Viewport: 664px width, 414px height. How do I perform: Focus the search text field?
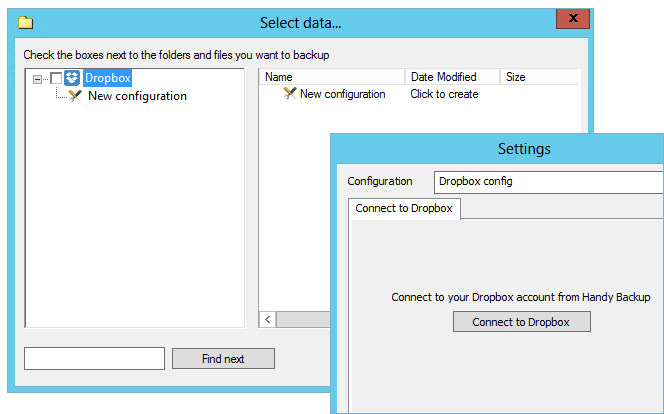tap(94, 359)
